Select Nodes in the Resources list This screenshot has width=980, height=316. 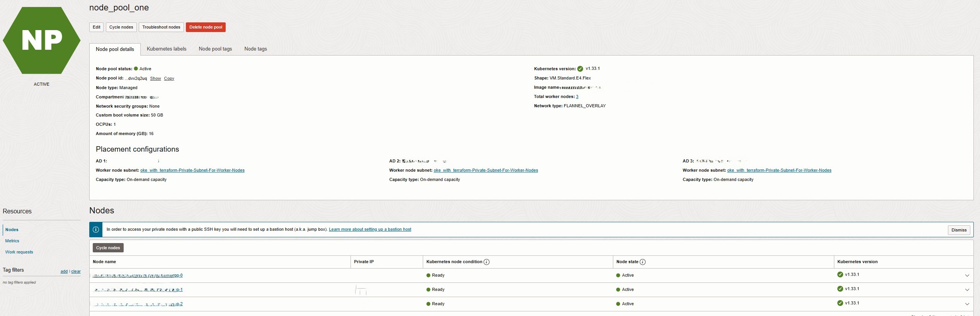(x=12, y=230)
